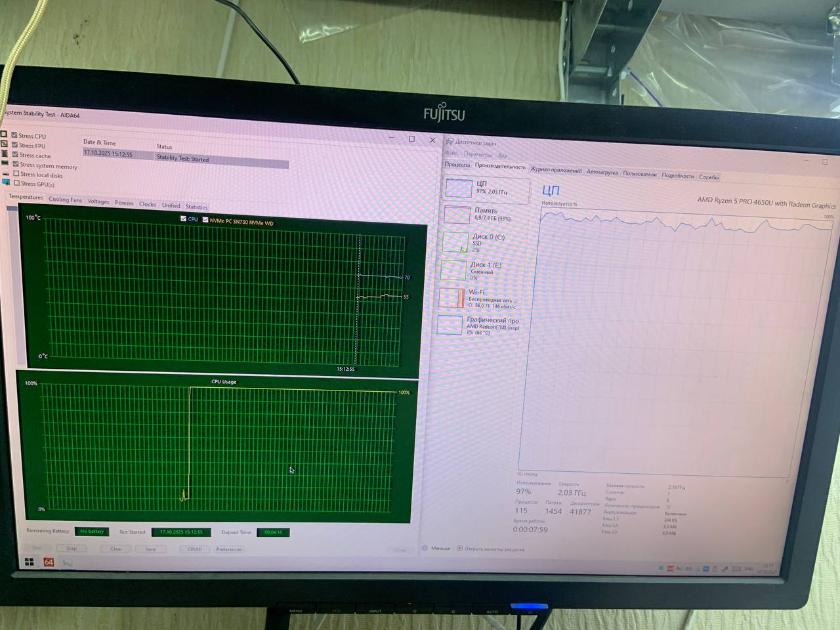
Task: Select the Графический процессор graph icon
Action: coord(450,325)
